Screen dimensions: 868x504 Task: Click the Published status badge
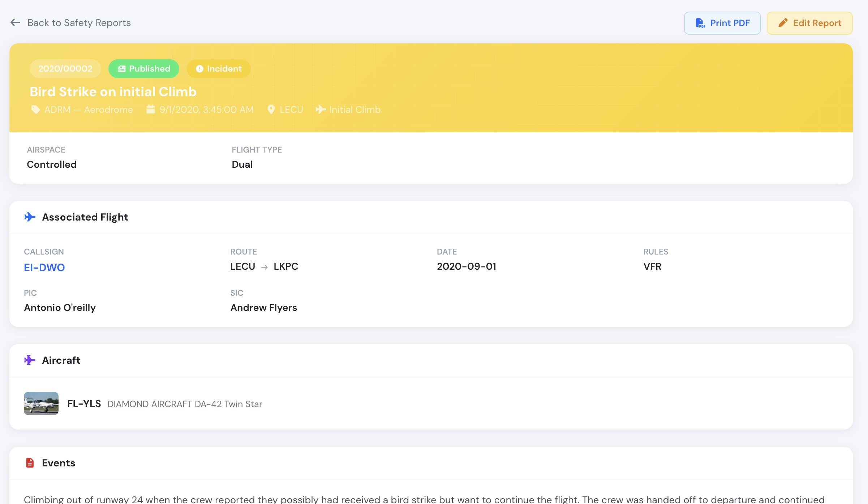[144, 69]
